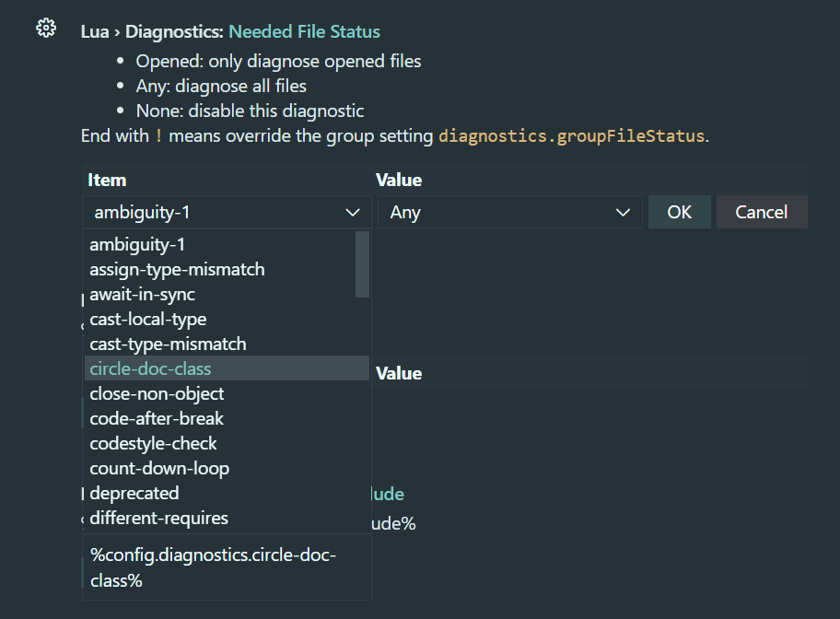Click the "%config.diagnostics.circle-doc-class%" description box
Viewport: 840px width, 619px height.
227,568
